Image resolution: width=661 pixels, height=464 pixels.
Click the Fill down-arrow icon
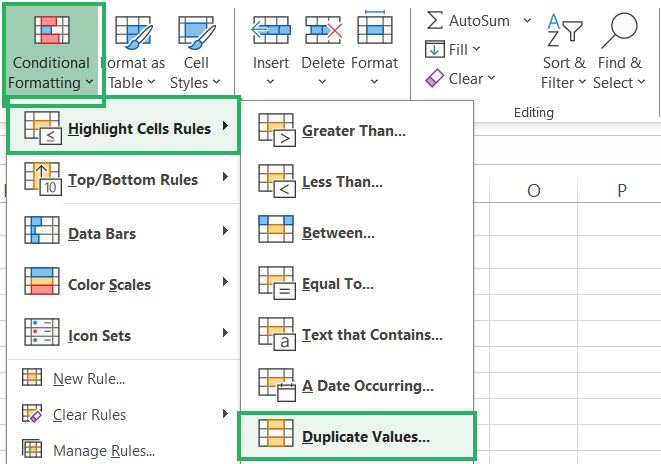click(x=435, y=49)
